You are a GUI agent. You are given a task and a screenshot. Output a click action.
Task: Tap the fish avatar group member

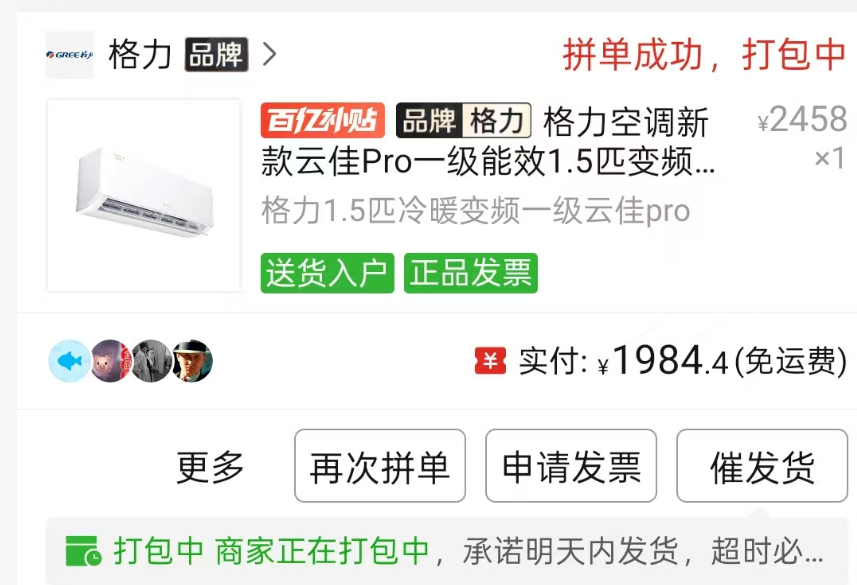click(x=69, y=361)
